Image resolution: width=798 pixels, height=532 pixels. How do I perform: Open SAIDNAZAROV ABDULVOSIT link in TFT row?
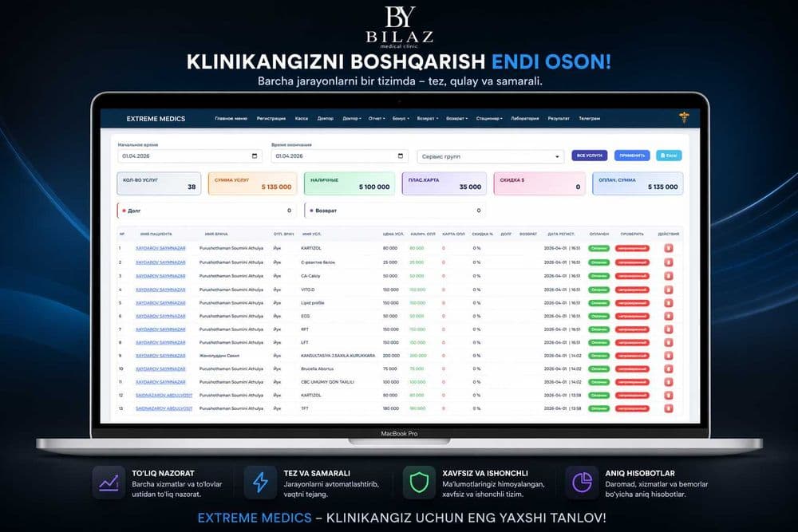coord(164,408)
